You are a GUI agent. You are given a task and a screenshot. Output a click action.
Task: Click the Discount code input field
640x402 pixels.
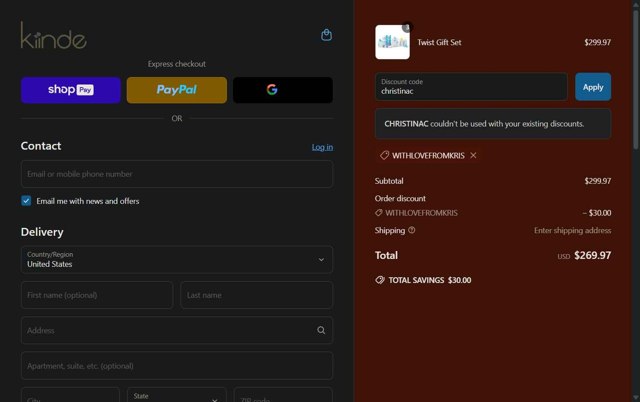[x=471, y=87]
